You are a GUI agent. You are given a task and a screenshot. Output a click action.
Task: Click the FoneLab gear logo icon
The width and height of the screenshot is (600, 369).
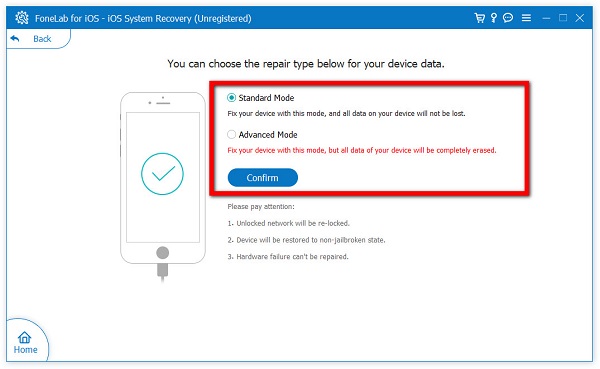tap(22, 18)
